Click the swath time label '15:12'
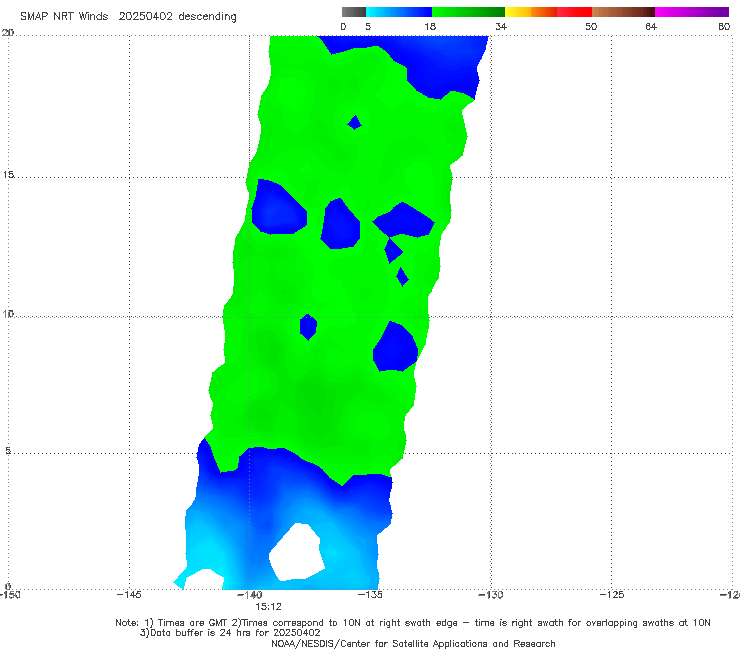740x650 pixels. tap(269, 607)
